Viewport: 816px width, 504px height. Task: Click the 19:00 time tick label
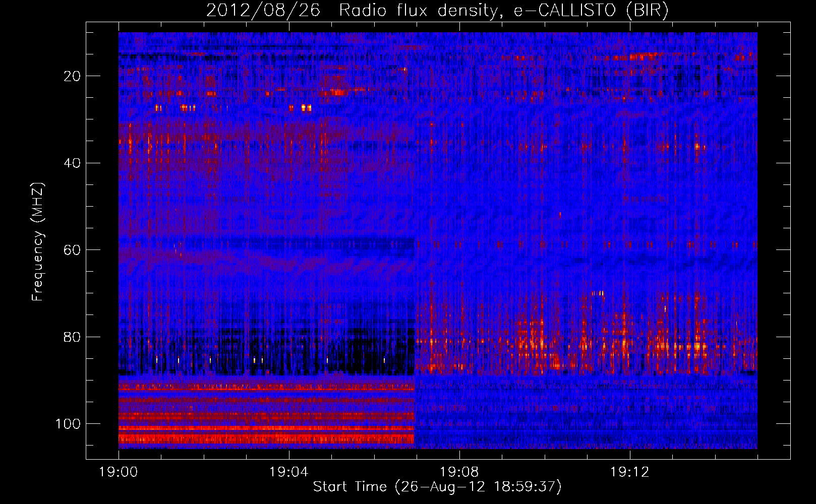[119, 472]
